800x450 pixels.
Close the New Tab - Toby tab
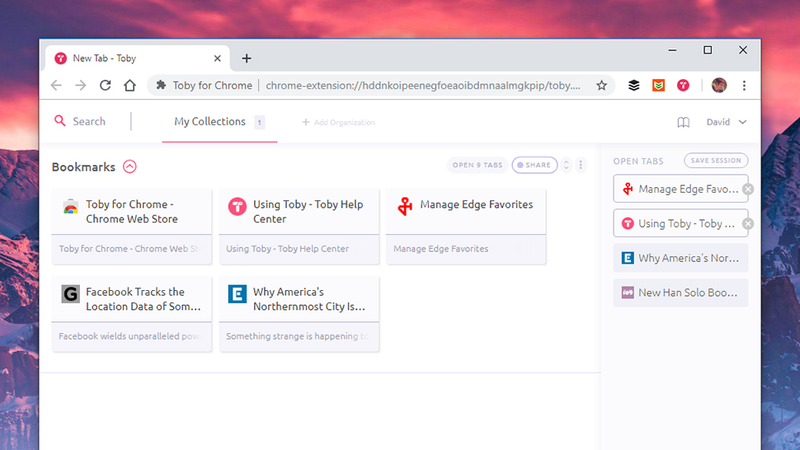[x=217, y=58]
